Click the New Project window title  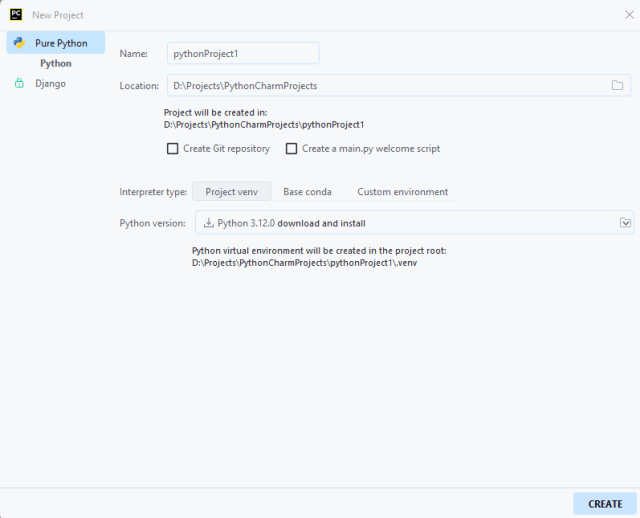pyautogui.click(x=58, y=15)
